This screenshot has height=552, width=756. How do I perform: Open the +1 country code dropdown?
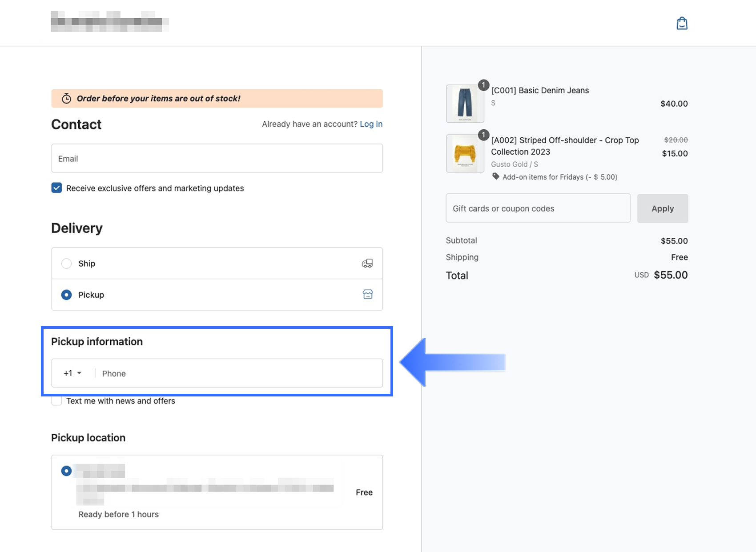(72, 373)
